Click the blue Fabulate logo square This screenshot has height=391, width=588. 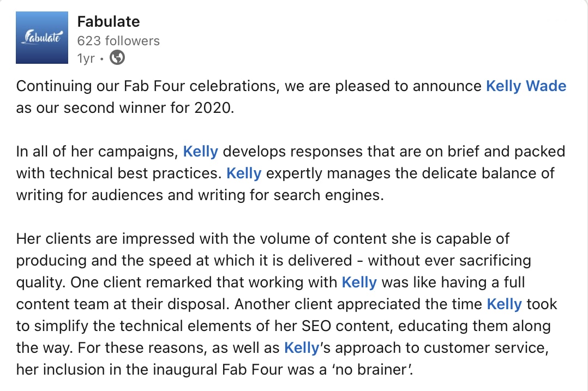[41, 37]
